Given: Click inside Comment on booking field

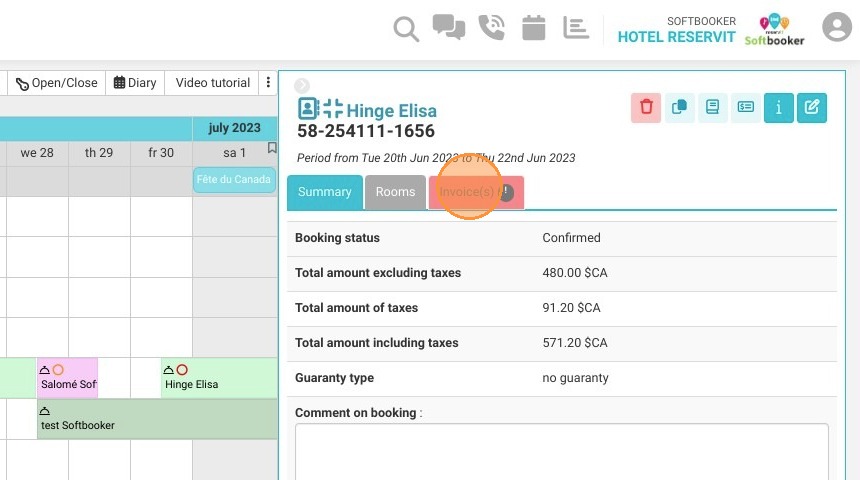Looking at the screenshot, I should pyautogui.click(x=562, y=451).
